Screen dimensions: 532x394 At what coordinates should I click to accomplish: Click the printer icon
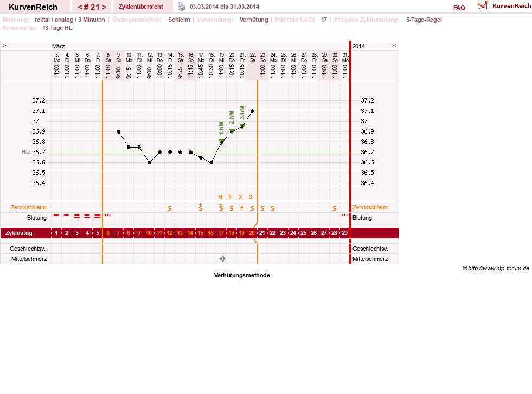click(182, 7)
